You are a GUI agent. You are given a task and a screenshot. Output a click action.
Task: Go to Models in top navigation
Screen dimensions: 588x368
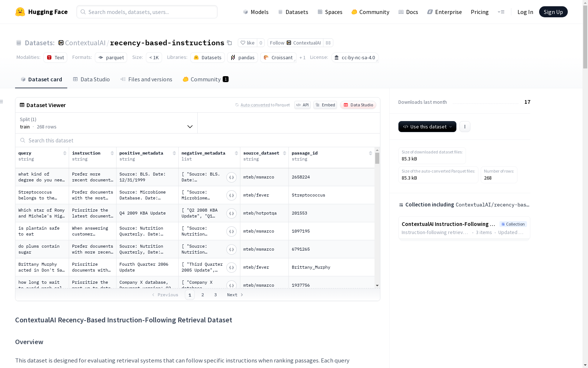pyautogui.click(x=256, y=12)
